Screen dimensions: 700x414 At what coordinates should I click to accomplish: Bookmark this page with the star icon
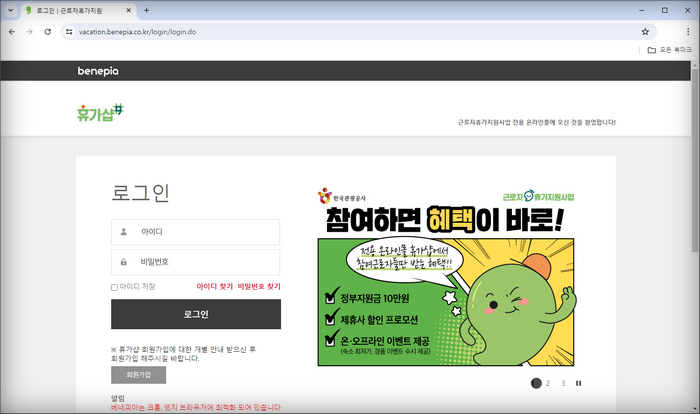[x=645, y=32]
